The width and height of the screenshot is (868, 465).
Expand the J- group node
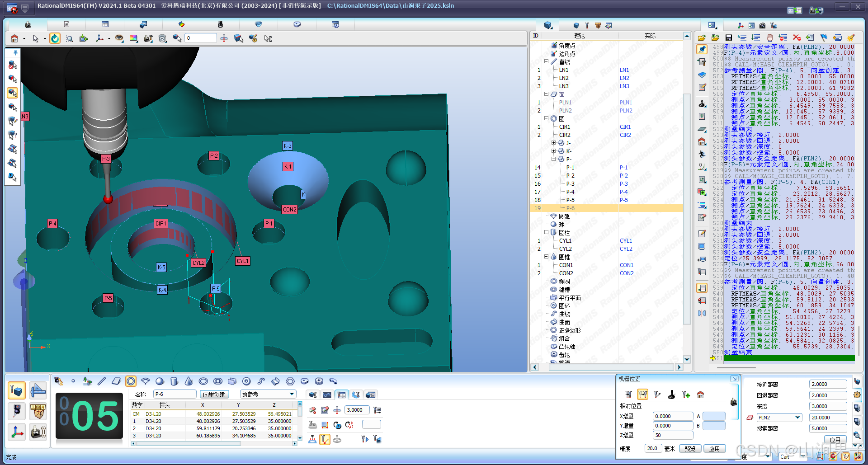click(x=553, y=143)
